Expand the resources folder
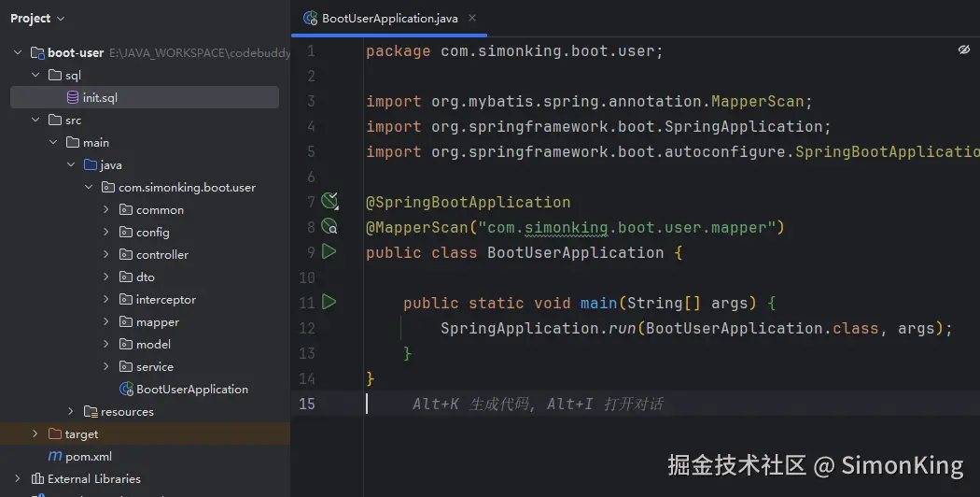 [71, 411]
